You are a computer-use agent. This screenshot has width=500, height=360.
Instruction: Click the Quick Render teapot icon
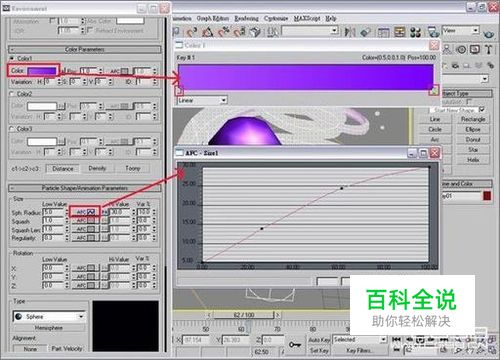click(x=488, y=34)
